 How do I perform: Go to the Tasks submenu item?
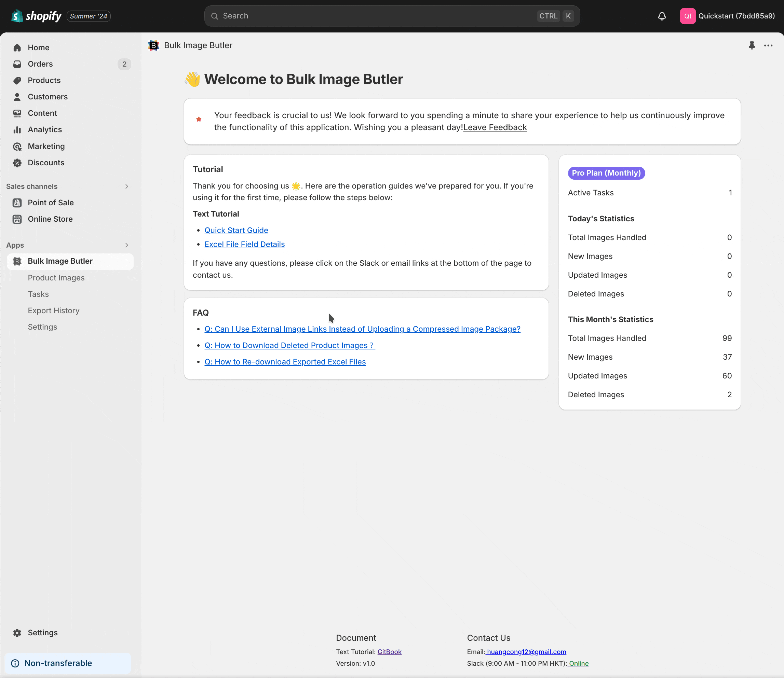tap(38, 294)
